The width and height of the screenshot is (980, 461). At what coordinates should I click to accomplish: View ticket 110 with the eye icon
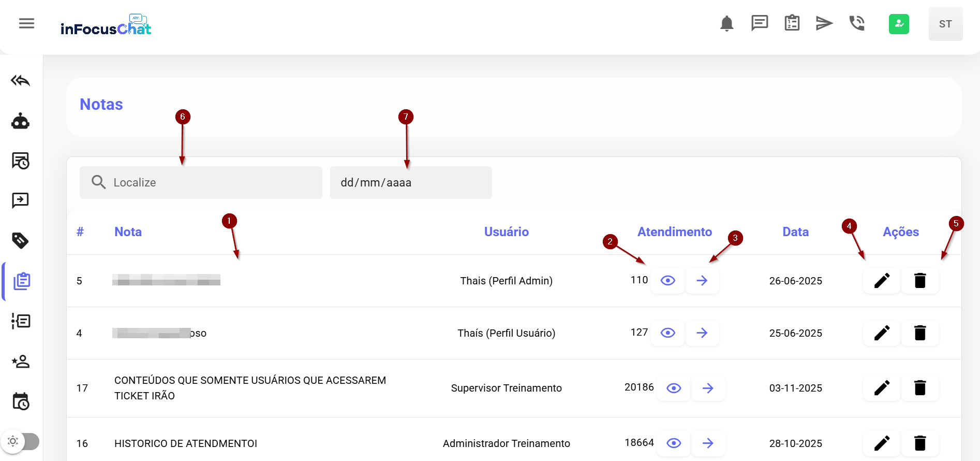click(668, 281)
